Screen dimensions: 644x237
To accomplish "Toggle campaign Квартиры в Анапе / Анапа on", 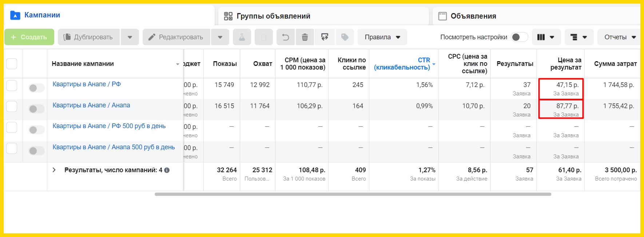I will [36, 109].
